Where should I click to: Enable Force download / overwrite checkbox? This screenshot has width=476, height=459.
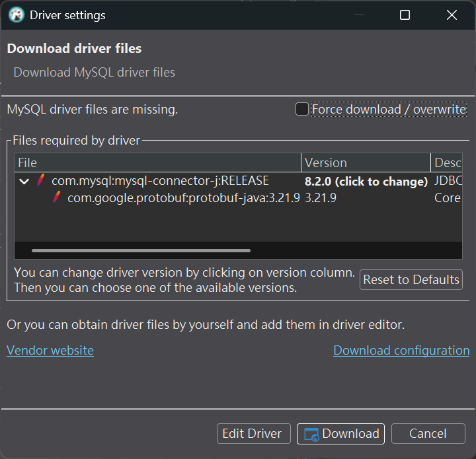(x=301, y=109)
